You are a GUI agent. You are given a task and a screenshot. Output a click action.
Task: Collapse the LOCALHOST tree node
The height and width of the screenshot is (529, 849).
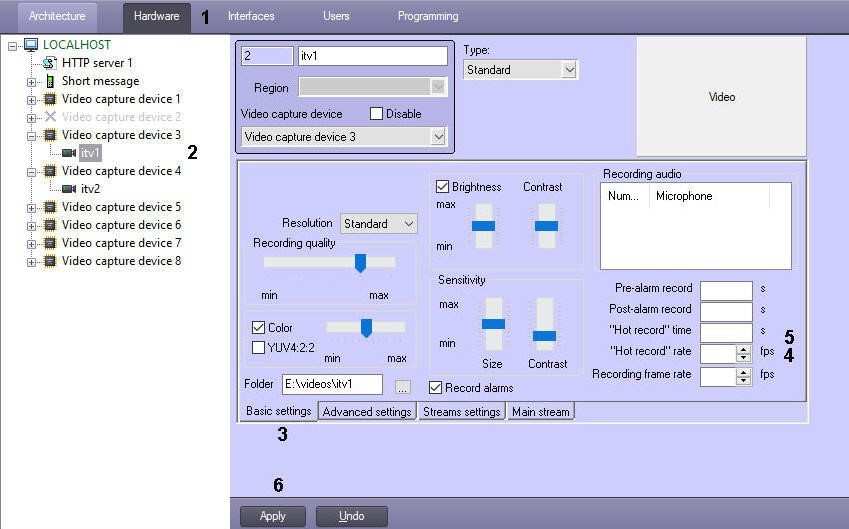(x=12, y=47)
